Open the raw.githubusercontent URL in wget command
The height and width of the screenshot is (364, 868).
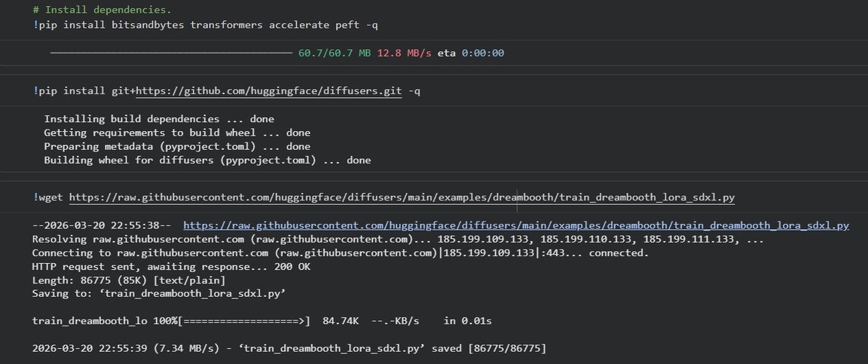pos(402,197)
